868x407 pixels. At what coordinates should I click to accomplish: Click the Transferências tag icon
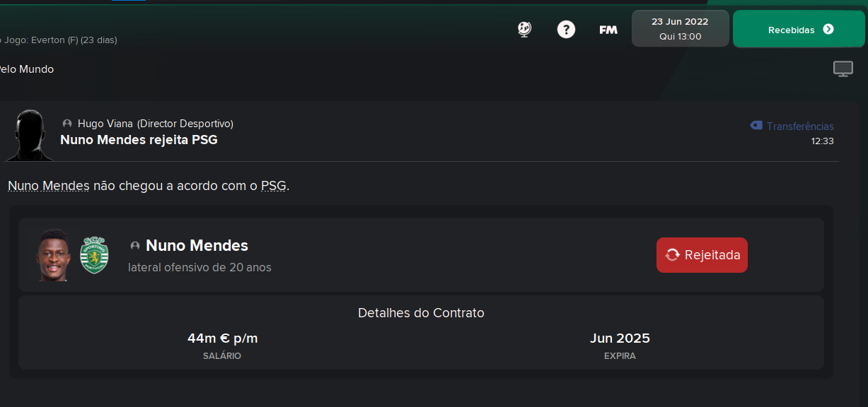[756, 126]
